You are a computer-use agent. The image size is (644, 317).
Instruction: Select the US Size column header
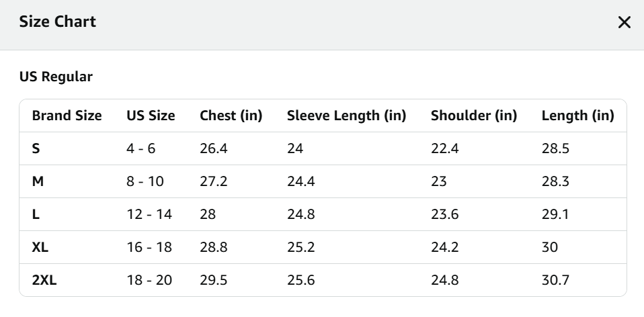(x=151, y=116)
